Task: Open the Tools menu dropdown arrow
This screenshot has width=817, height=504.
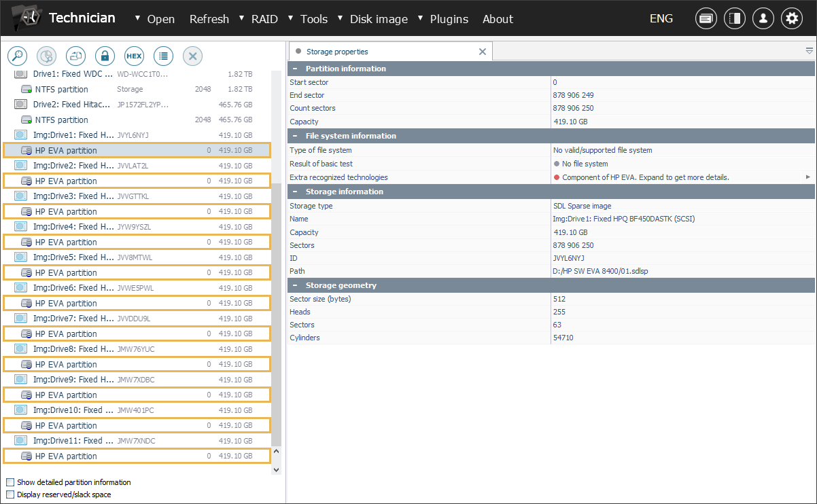Action: (x=291, y=18)
